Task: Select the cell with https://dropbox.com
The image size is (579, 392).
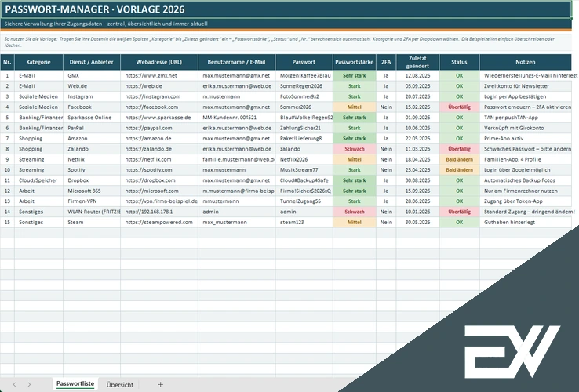Action: (x=159, y=180)
